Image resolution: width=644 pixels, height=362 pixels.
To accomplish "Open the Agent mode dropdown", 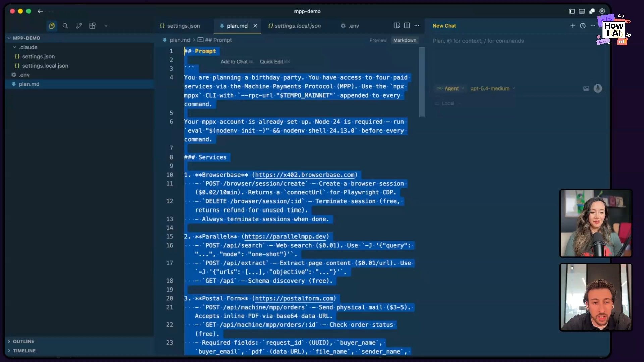I will pyautogui.click(x=450, y=88).
